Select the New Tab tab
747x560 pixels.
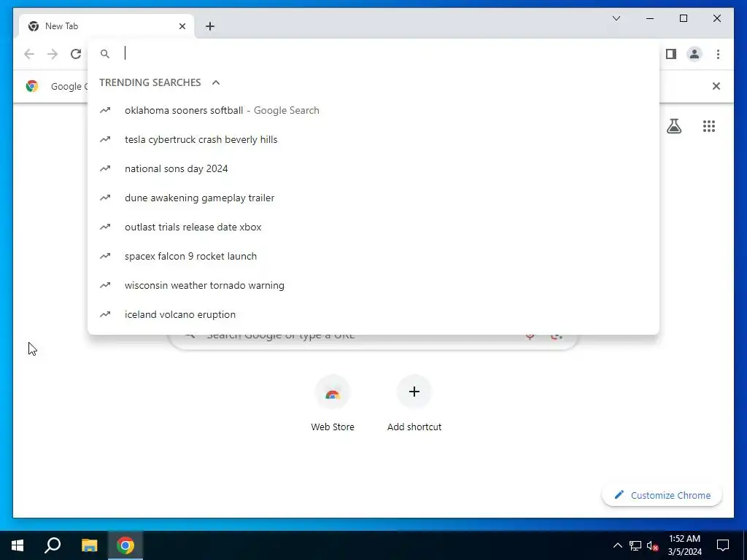tap(107, 26)
